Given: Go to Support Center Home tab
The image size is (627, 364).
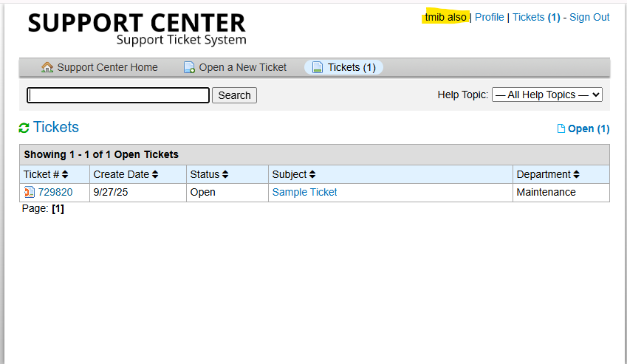Looking at the screenshot, I should [107, 67].
